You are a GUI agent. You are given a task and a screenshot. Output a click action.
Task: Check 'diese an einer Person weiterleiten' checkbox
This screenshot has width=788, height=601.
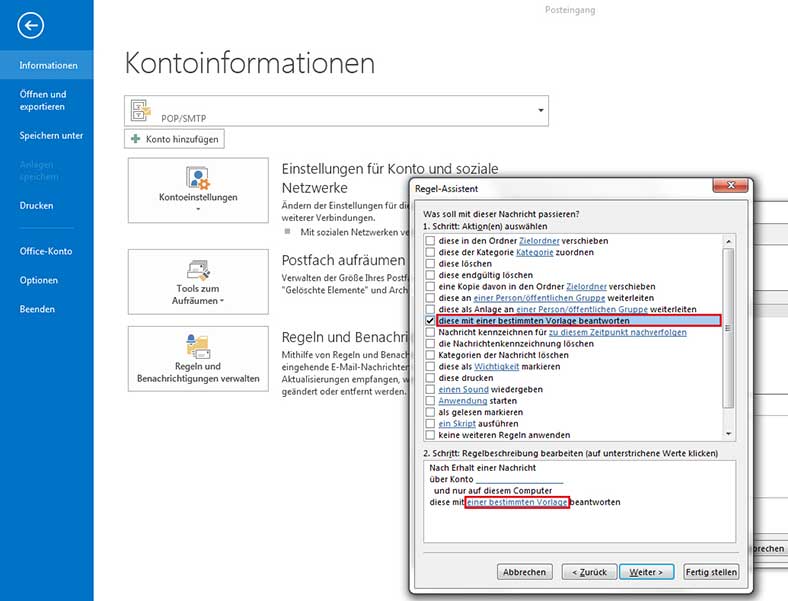[430, 298]
